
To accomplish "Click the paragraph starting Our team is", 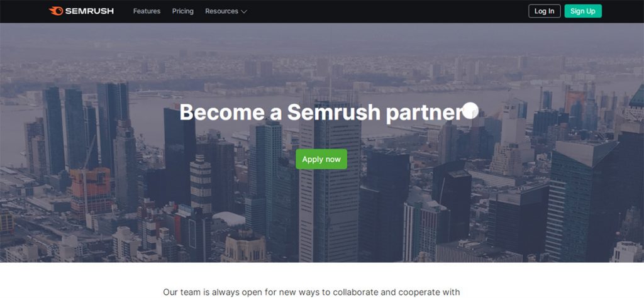I will pyautogui.click(x=311, y=292).
